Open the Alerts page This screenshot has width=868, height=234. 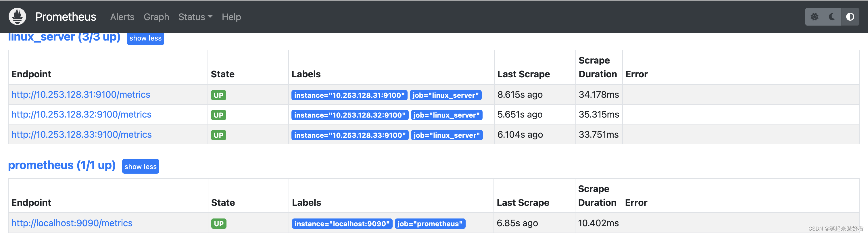(122, 17)
